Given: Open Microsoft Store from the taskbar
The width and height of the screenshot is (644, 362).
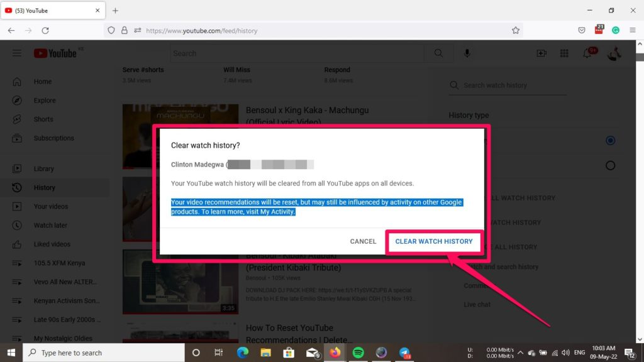Looking at the screenshot, I should [x=289, y=353].
